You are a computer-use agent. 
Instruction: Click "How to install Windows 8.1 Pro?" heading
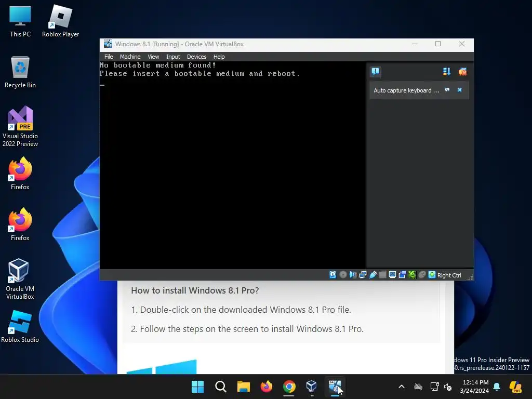[195, 290]
